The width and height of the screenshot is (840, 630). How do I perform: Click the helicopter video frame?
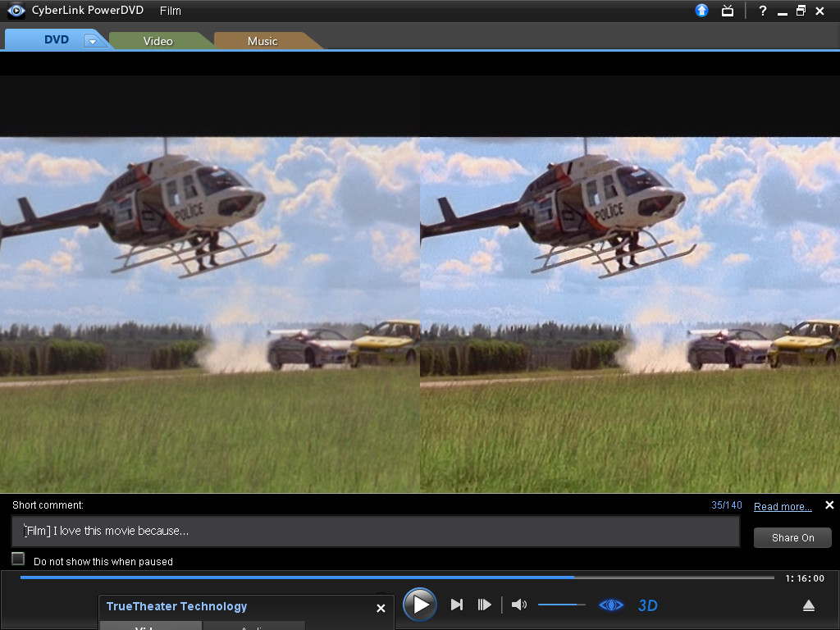(420, 315)
